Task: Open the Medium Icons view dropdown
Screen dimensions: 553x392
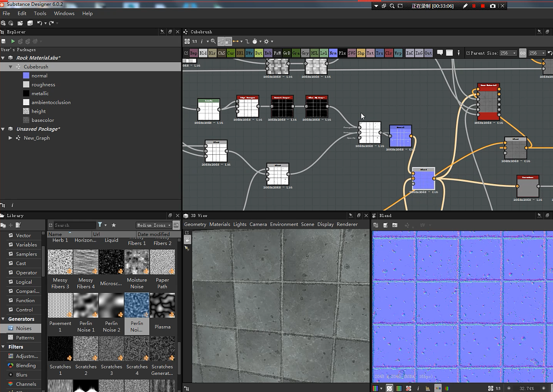Action: (154, 225)
